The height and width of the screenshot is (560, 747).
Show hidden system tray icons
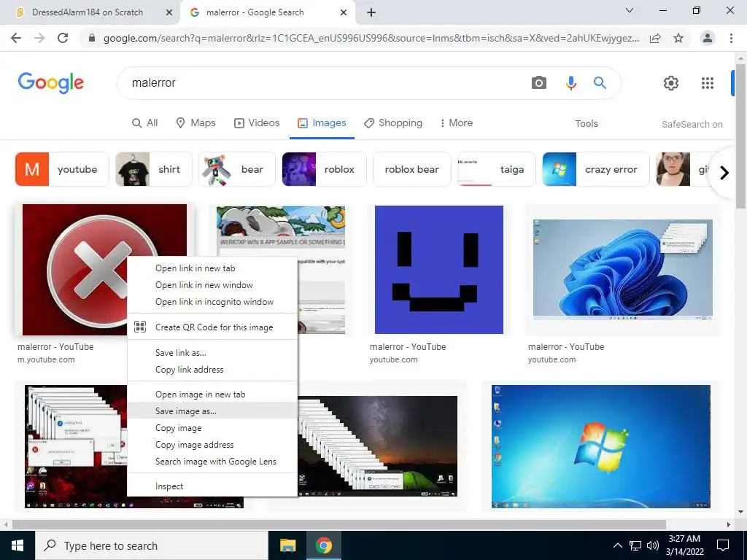[x=617, y=545]
